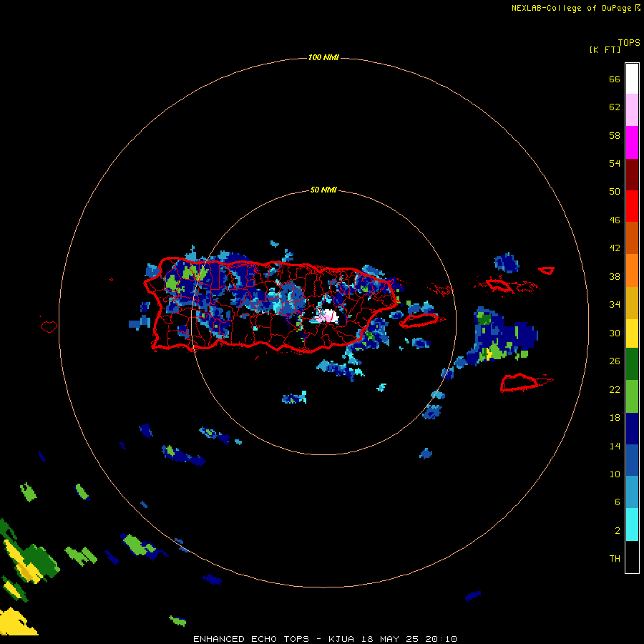Select the dark green legend swatch
This screenshot has height=644, width=644.
(632, 364)
